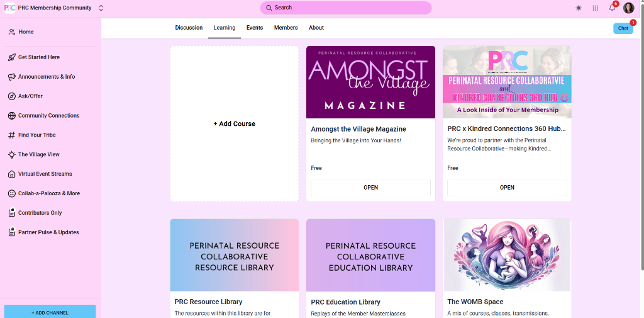
Task: Click the Collab-a-Palooza smiley icon
Action: point(12,193)
